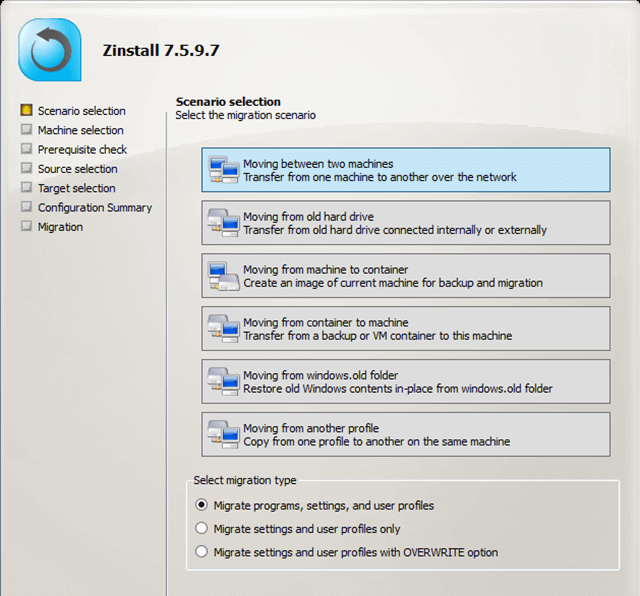Viewport: 640px width, 596px height.
Task: Click the icon beside Moving from old hard drive
Action: point(223,222)
